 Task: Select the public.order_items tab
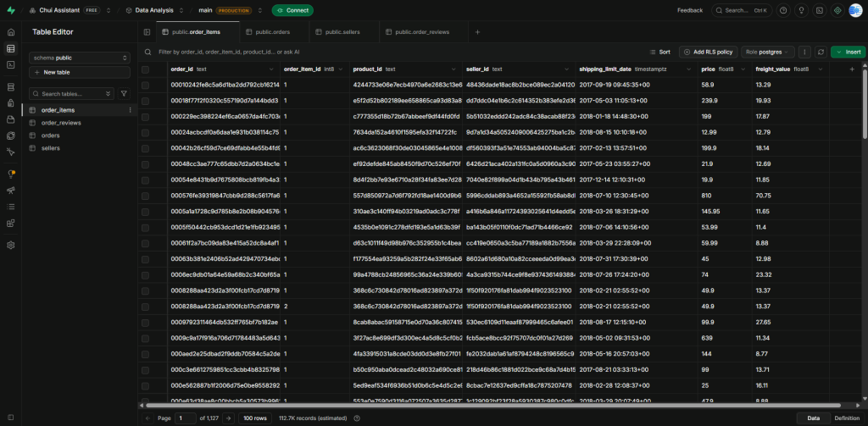pyautogui.click(x=198, y=32)
